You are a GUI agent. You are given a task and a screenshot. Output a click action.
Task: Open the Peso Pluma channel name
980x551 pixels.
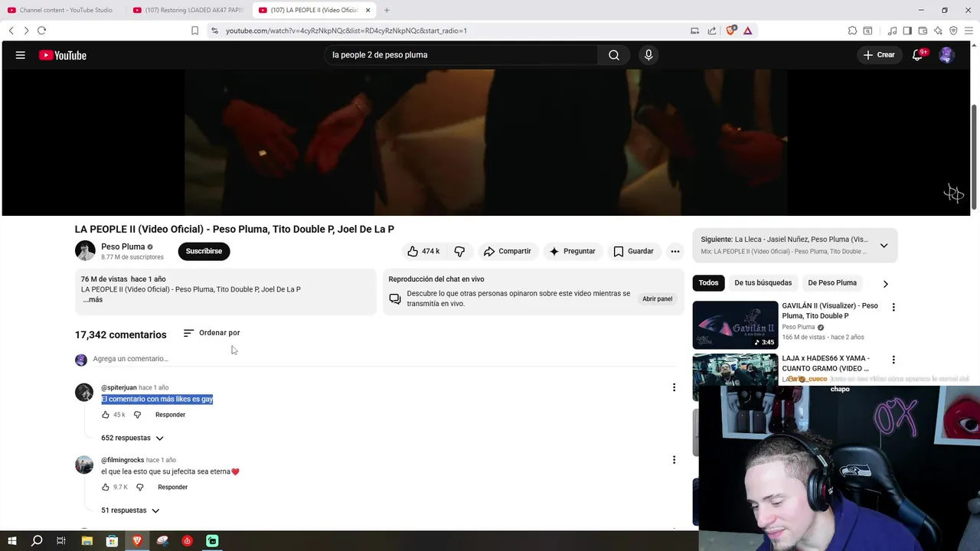click(x=122, y=246)
